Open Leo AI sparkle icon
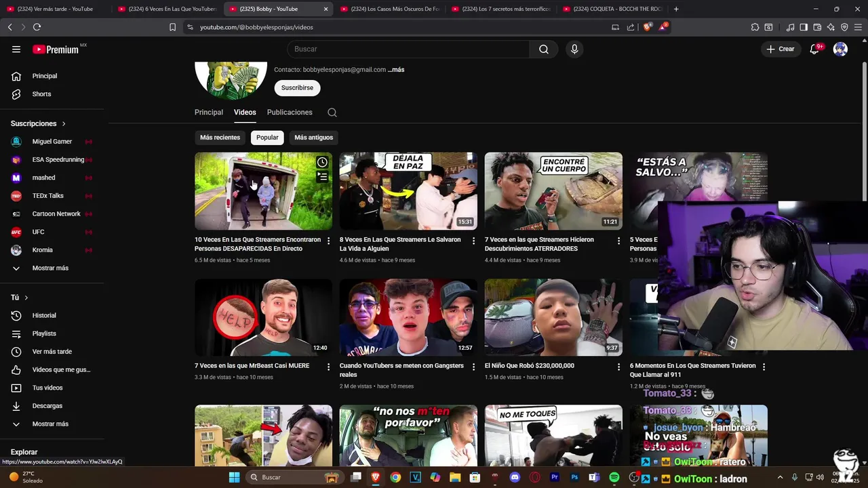 pyautogui.click(x=831, y=27)
